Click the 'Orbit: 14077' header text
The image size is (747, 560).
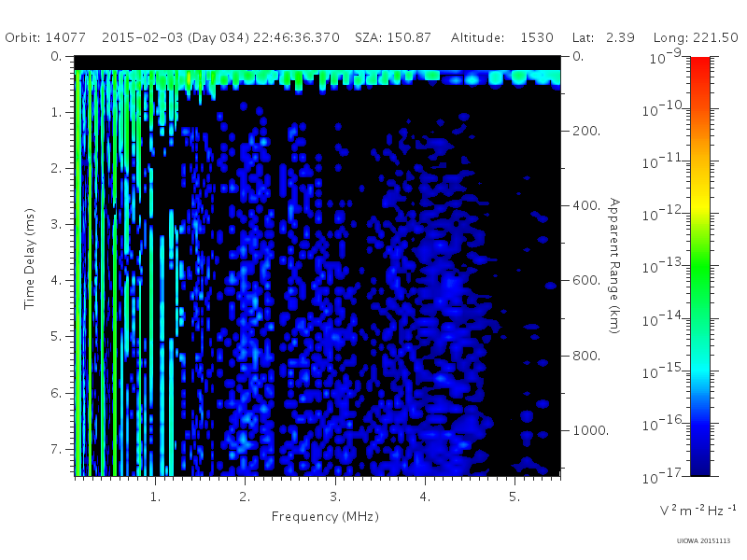[45, 37]
